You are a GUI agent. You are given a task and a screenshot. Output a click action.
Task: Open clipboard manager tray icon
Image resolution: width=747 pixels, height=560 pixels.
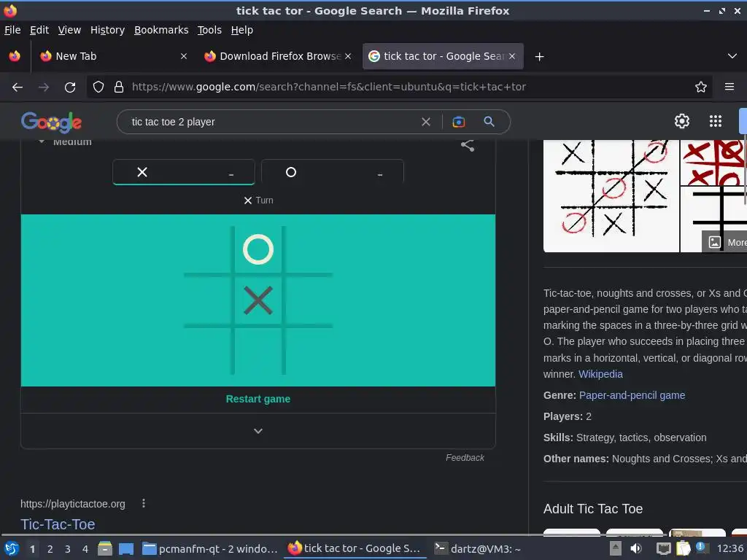coord(683,548)
